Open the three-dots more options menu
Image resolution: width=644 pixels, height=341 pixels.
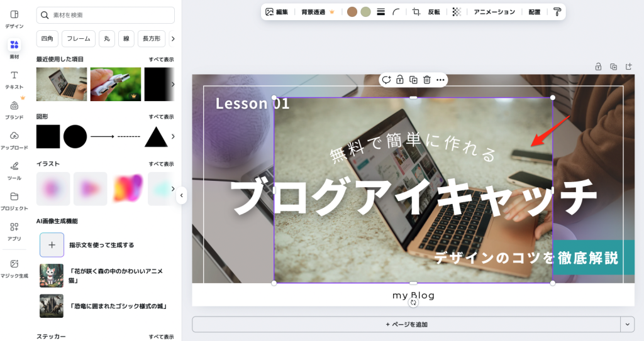pos(440,80)
